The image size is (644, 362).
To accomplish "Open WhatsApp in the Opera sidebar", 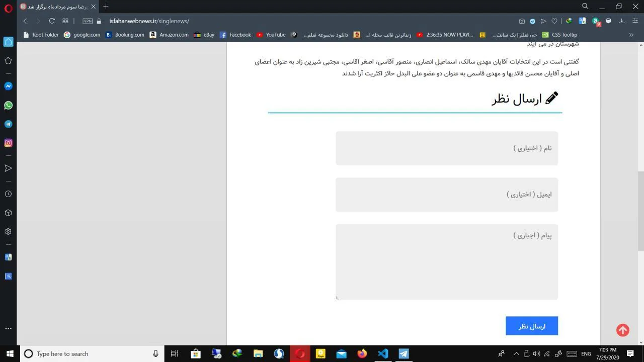I will (8, 105).
